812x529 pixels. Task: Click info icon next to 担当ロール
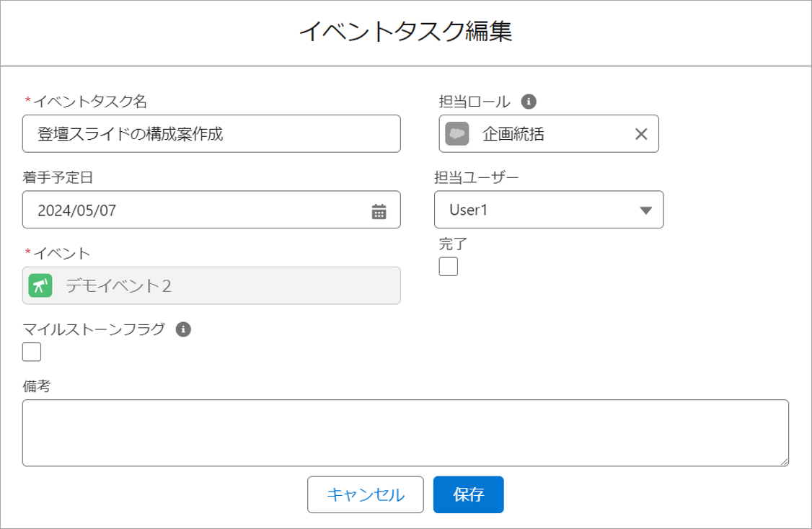[x=529, y=101]
